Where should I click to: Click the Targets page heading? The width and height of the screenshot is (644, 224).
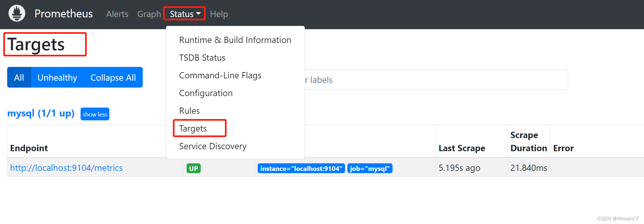pyautogui.click(x=36, y=44)
